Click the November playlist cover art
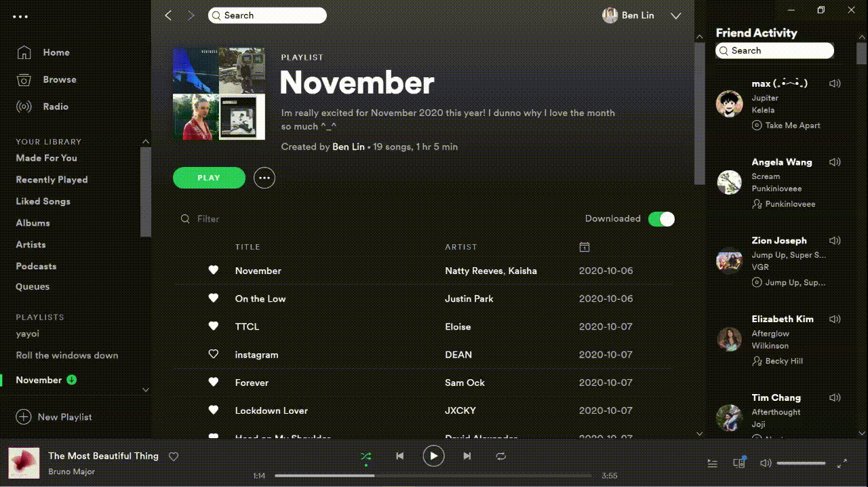Image resolution: width=868 pixels, height=487 pixels. click(x=219, y=94)
